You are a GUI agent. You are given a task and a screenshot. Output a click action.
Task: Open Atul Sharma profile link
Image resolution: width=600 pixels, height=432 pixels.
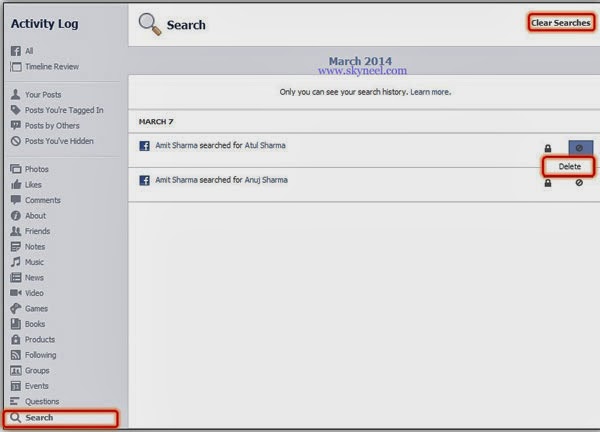point(265,145)
